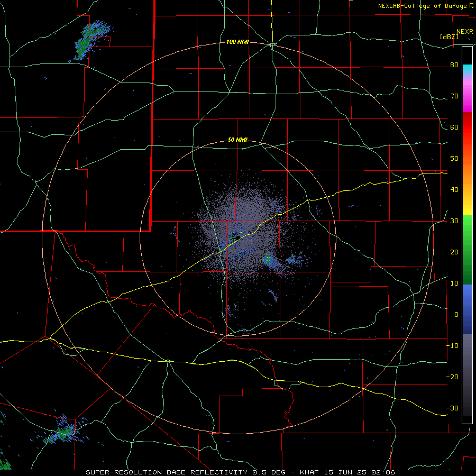Select the 80 value on the dBZ scale
This screenshot has width=476, height=476.
[454, 65]
